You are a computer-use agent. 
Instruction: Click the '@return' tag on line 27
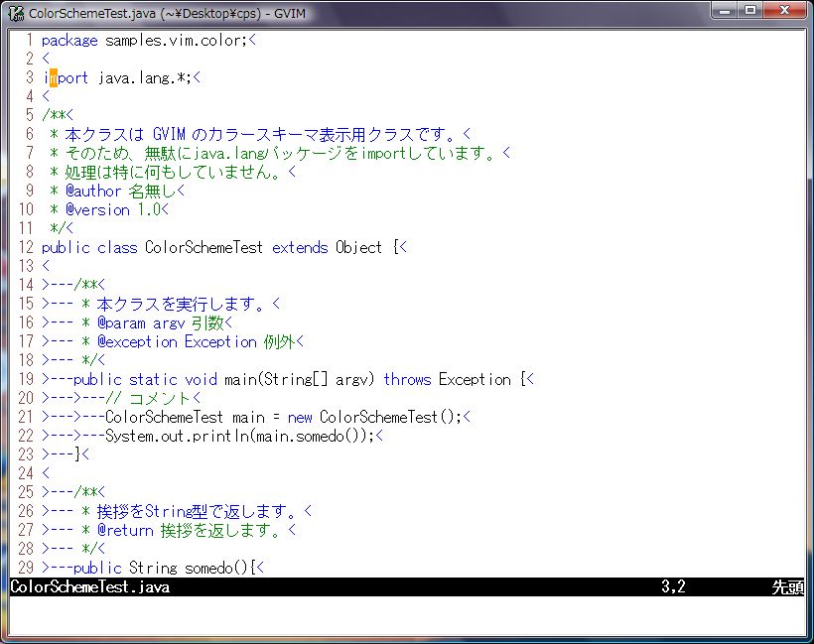(125, 530)
